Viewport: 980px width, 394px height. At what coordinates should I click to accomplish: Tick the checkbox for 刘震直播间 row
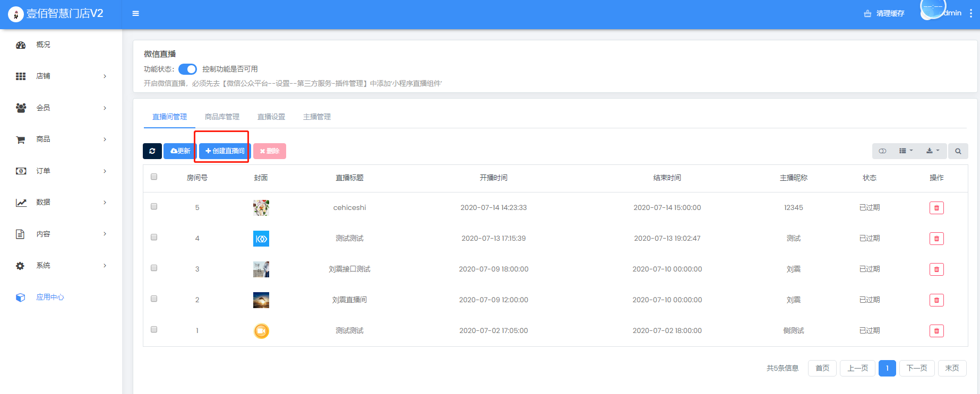(154, 299)
